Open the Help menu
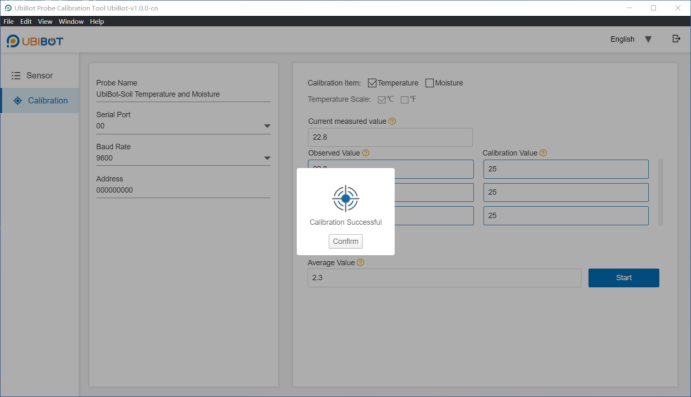 97,22
